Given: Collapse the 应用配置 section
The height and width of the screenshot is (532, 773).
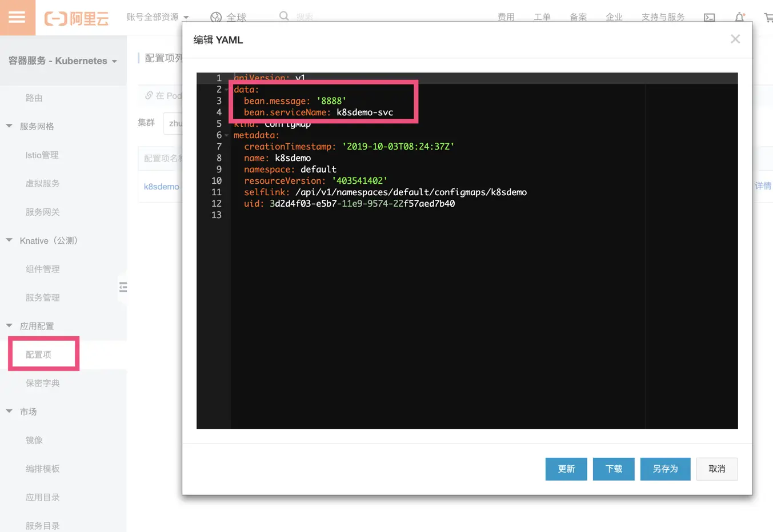Looking at the screenshot, I should [9, 325].
